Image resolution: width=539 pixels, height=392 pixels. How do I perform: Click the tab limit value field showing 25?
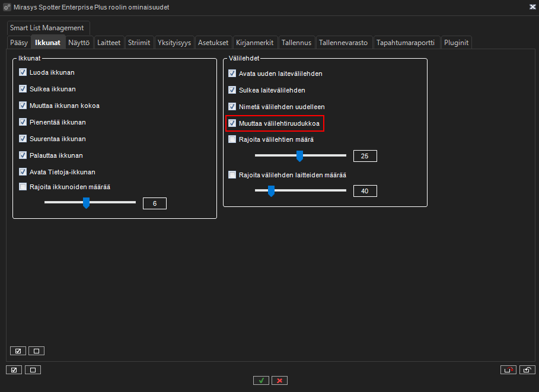(365, 156)
